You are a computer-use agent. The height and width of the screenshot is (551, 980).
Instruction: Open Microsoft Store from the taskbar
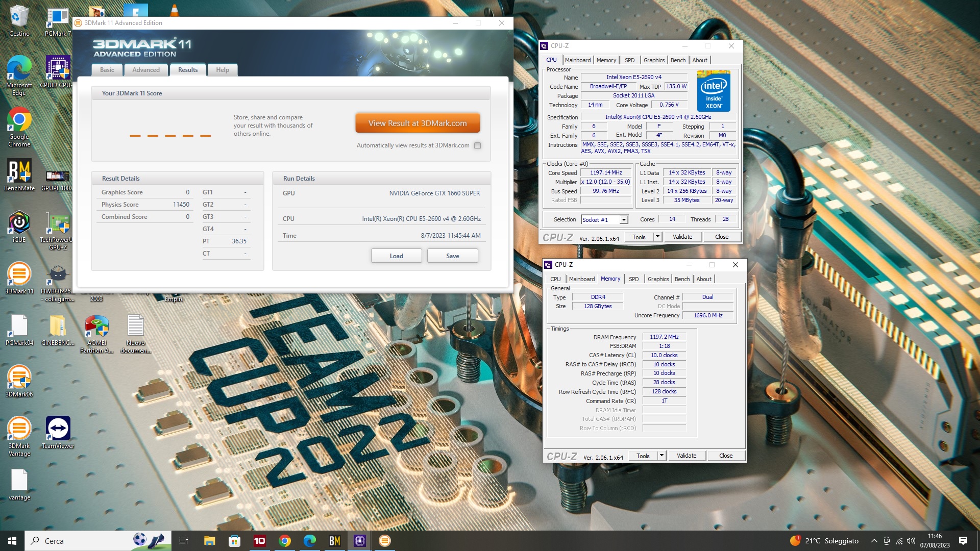click(x=234, y=541)
